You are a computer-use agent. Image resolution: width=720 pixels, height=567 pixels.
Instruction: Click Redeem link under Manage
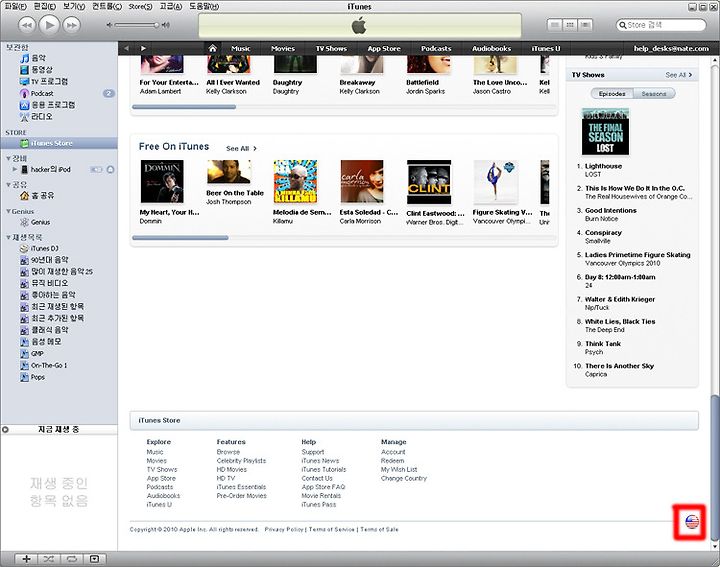point(393,461)
